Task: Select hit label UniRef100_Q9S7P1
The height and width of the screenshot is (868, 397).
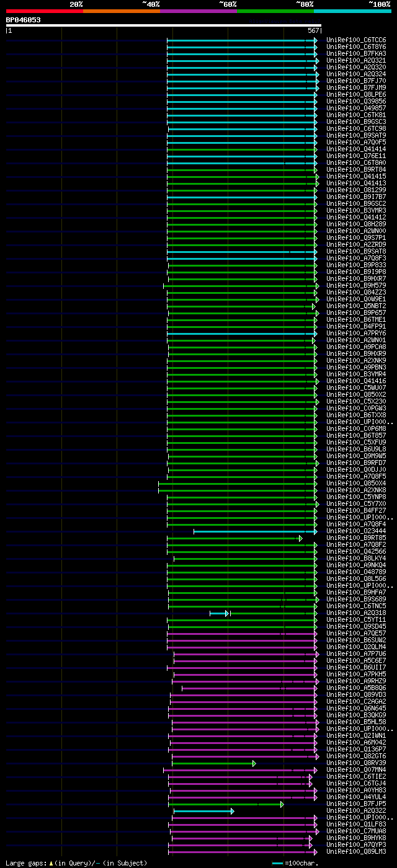Action: click(x=356, y=238)
